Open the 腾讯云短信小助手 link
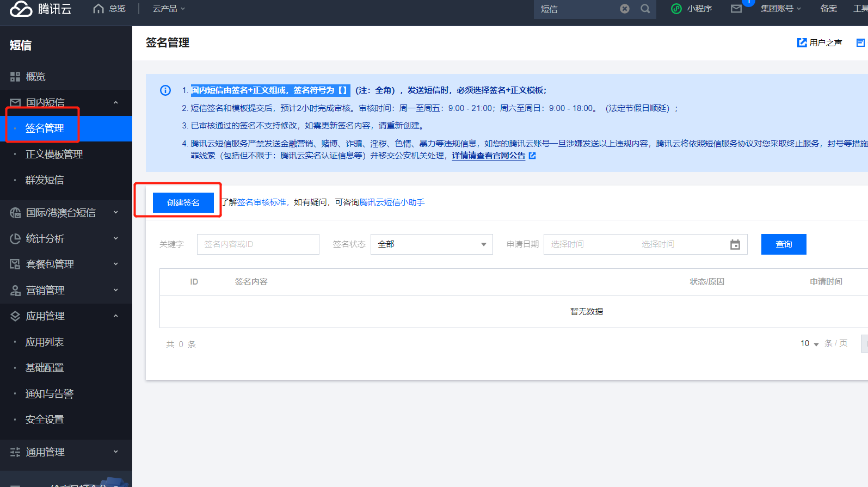The height and width of the screenshot is (487, 868). (392, 202)
